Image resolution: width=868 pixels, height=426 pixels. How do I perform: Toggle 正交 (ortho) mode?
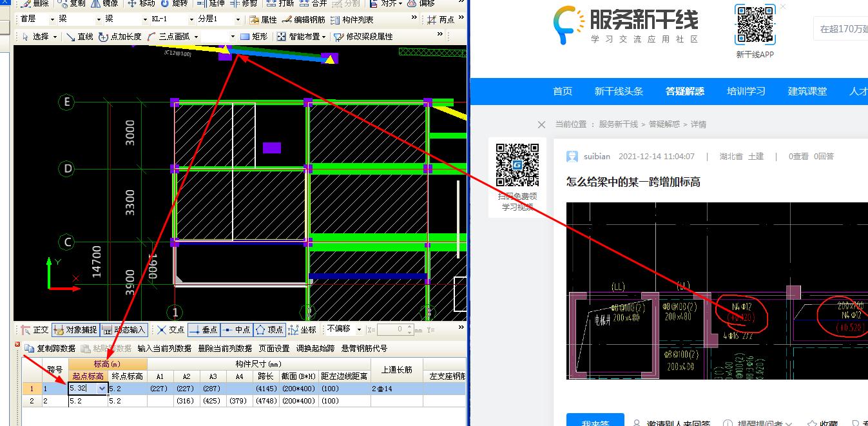[35, 329]
